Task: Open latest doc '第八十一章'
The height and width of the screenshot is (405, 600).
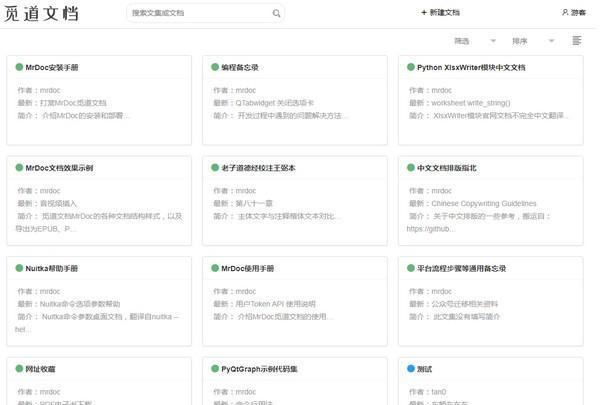Action: tap(254, 203)
